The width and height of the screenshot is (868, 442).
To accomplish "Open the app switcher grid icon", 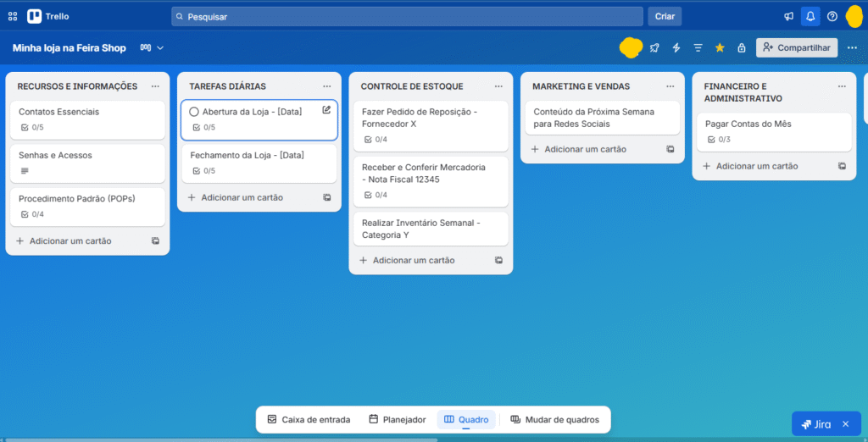I will (12, 17).
